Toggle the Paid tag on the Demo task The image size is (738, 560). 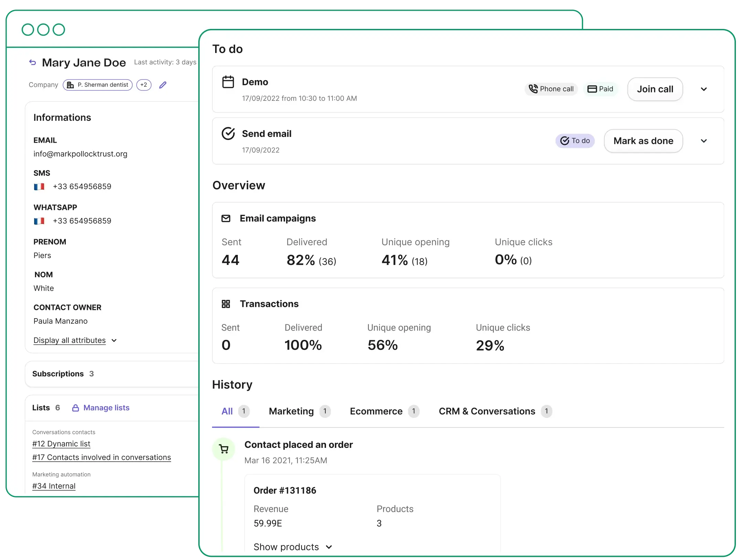pyautogui.click(x=601, y=89)
